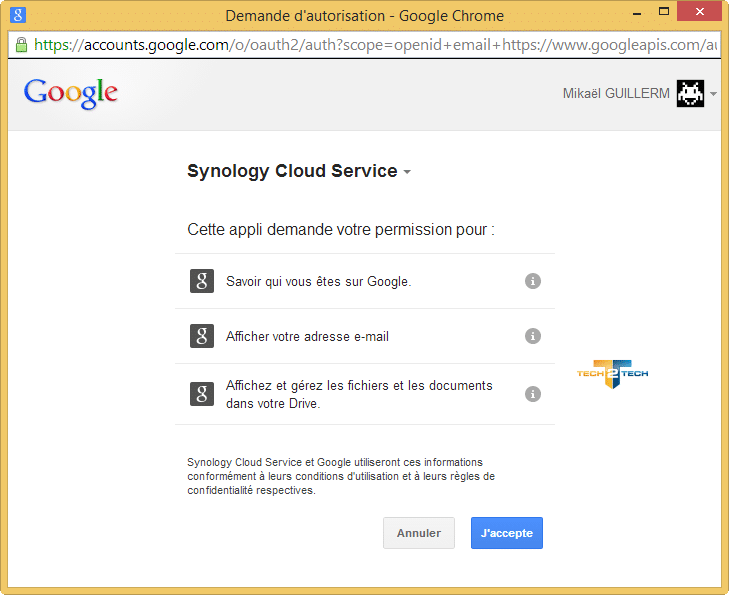
Task: Click the info icon for Afficher votre adresse e-mail
Action: 533,336
